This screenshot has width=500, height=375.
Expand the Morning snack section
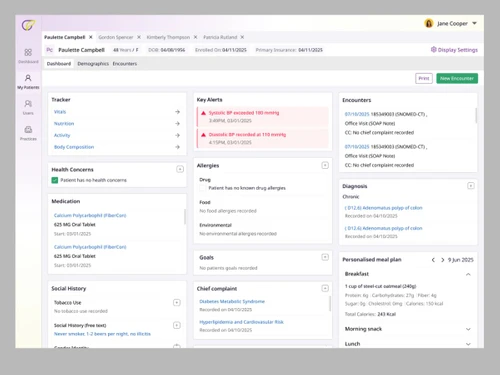tap(468, 329)
